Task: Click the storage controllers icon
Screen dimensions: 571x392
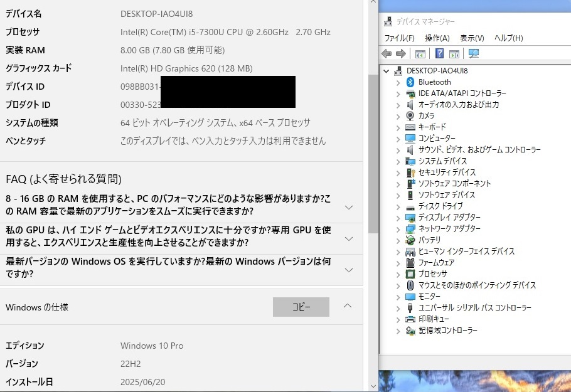Action: coord(410,331)
